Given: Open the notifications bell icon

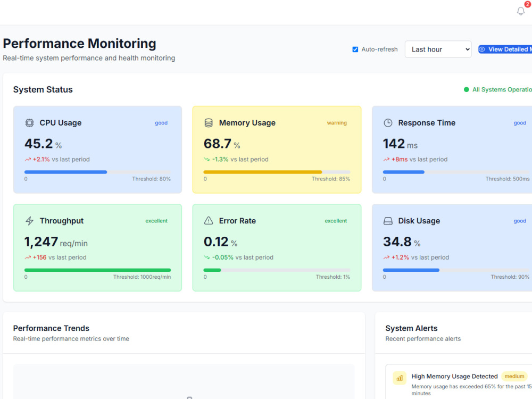Looking at the screenshot, I should click(520, 11).
